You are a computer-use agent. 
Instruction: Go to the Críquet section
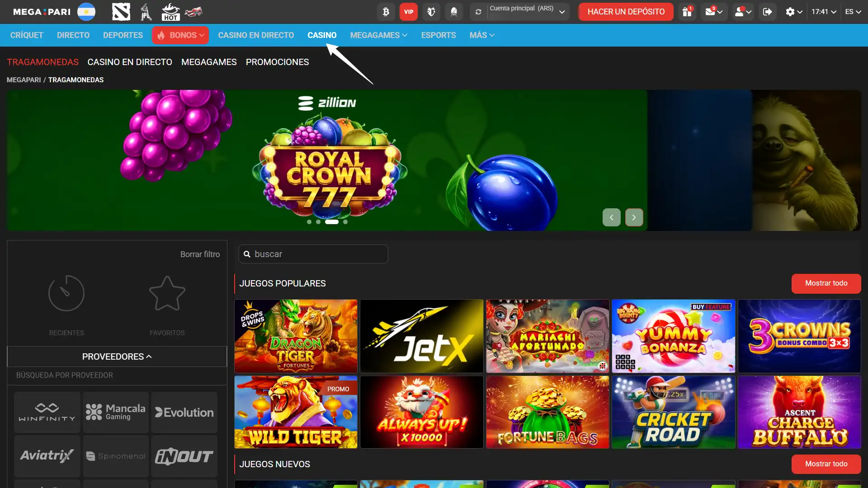point(27,35)
